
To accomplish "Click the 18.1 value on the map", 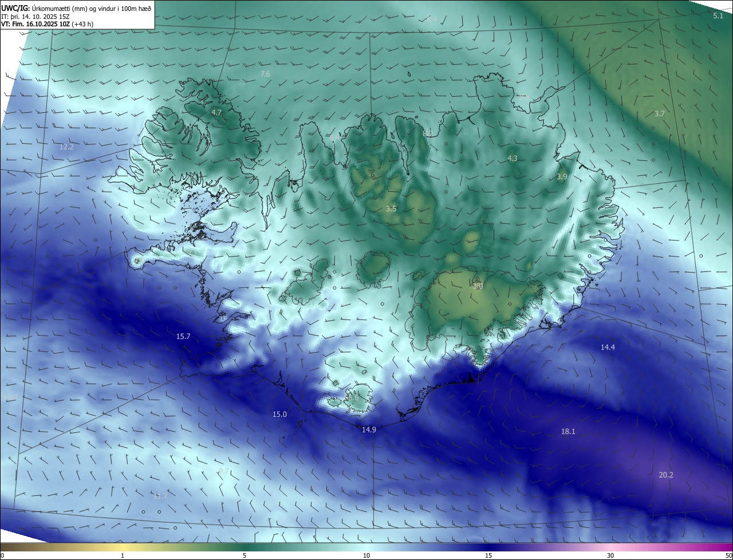I will (568, 431).
